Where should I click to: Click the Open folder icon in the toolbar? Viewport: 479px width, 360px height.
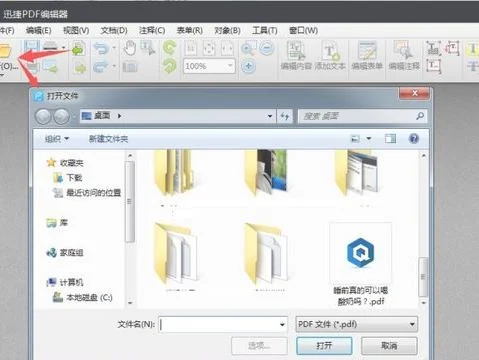[x=5, y=50]
